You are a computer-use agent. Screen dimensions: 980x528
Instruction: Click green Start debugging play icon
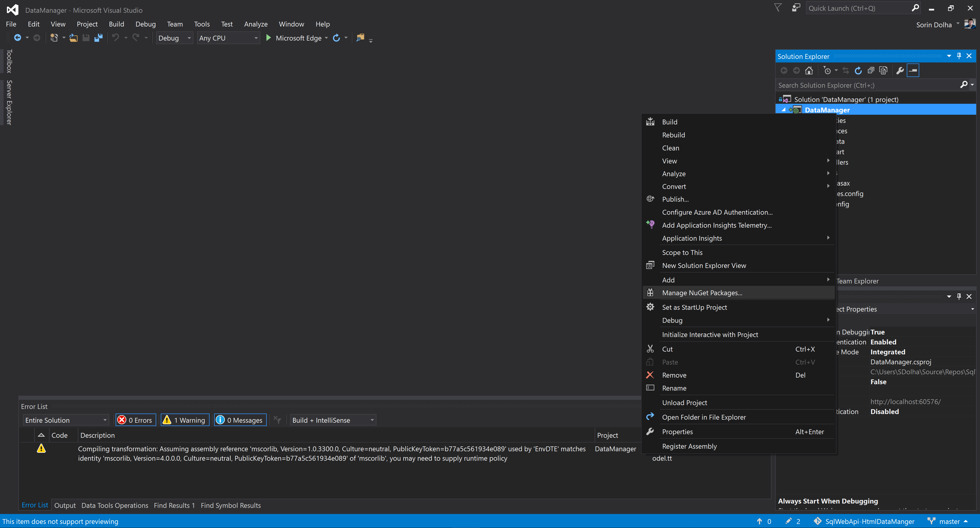tap(268, 38)
